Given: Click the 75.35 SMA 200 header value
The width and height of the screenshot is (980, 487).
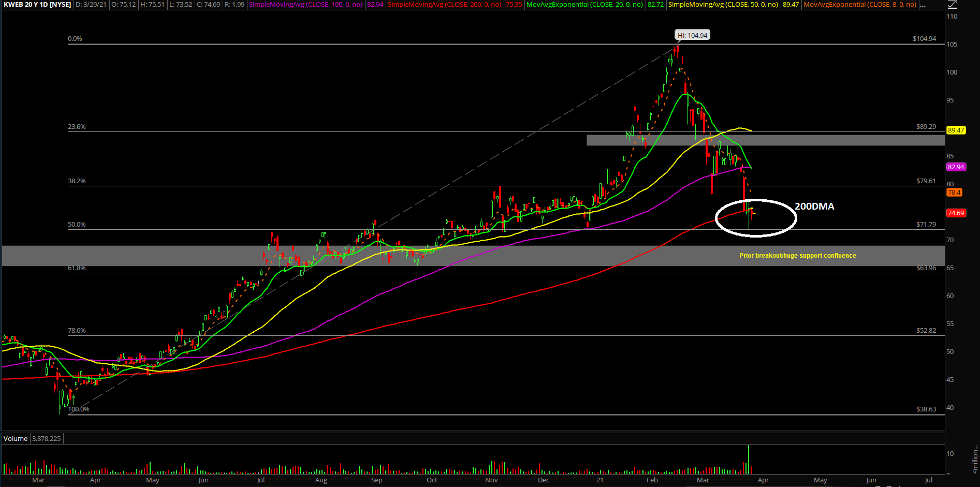Looking at the screenshot, I should coord(514,4).
